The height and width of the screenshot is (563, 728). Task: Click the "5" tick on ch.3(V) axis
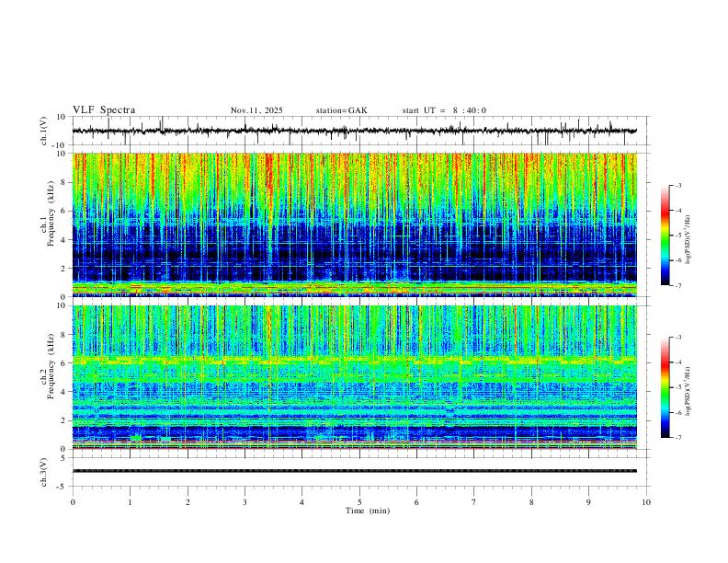pyautogui.click(x=63, y=457)
